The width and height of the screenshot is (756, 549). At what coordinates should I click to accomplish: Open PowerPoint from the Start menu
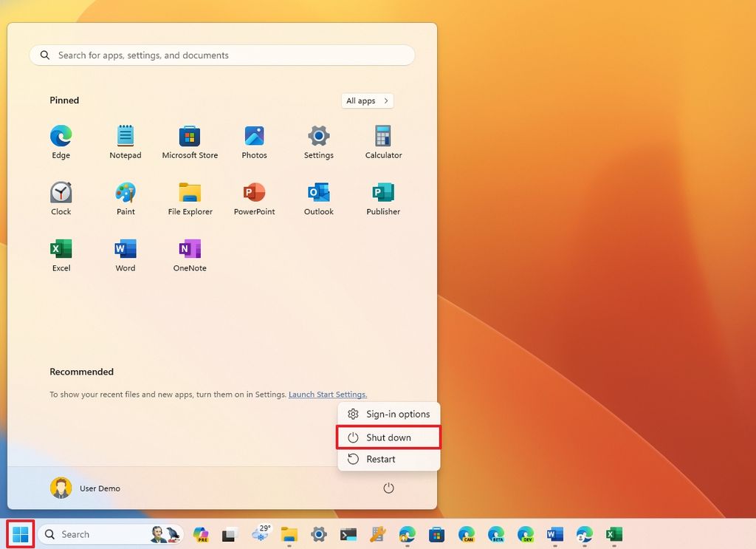pyautogui.click(x=254, y=197)
